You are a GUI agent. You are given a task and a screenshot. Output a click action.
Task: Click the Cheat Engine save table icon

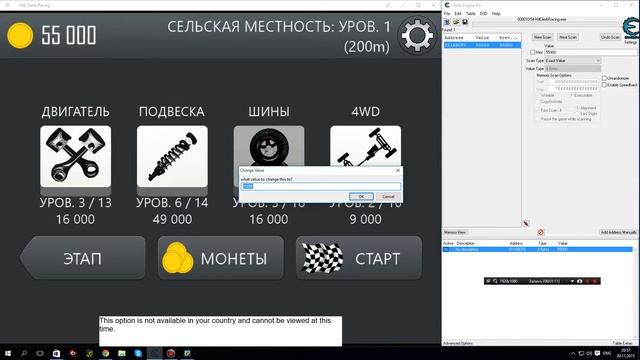coord(465,22)
